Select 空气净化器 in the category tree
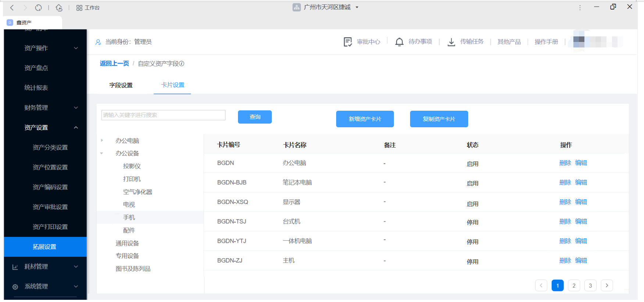This screenshot has height=302, width=644. click(138, 192)
